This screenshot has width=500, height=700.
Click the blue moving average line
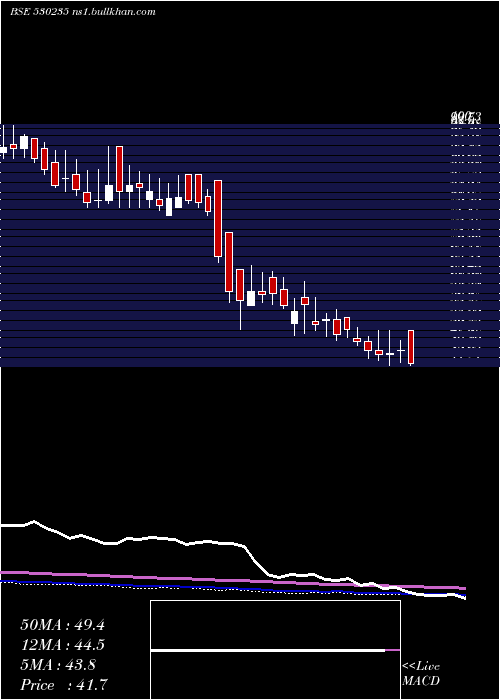(232, 589)
